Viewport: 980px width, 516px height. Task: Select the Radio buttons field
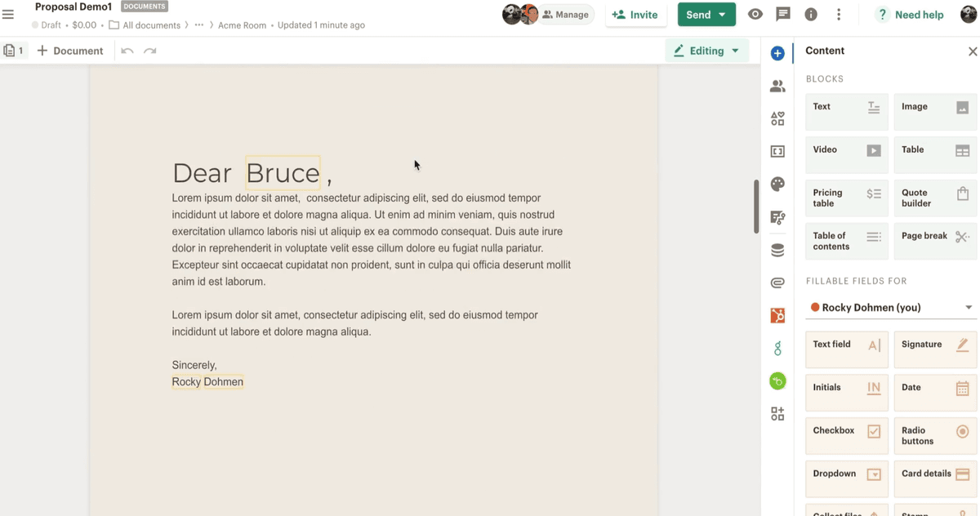point(935,435)
